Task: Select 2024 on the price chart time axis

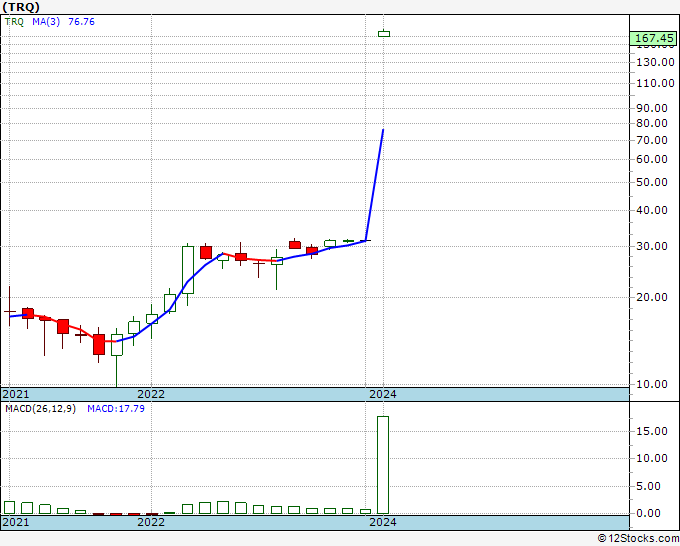Action: tap(382, 394)
